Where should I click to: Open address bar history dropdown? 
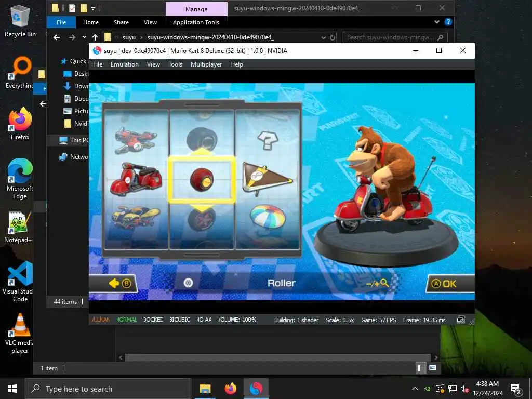click(323, 37)
